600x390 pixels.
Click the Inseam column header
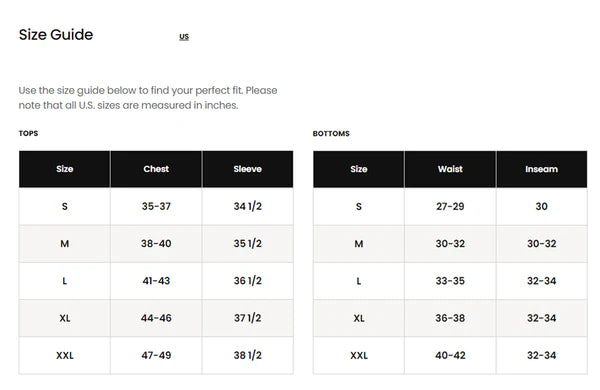(x=541, y=169)
